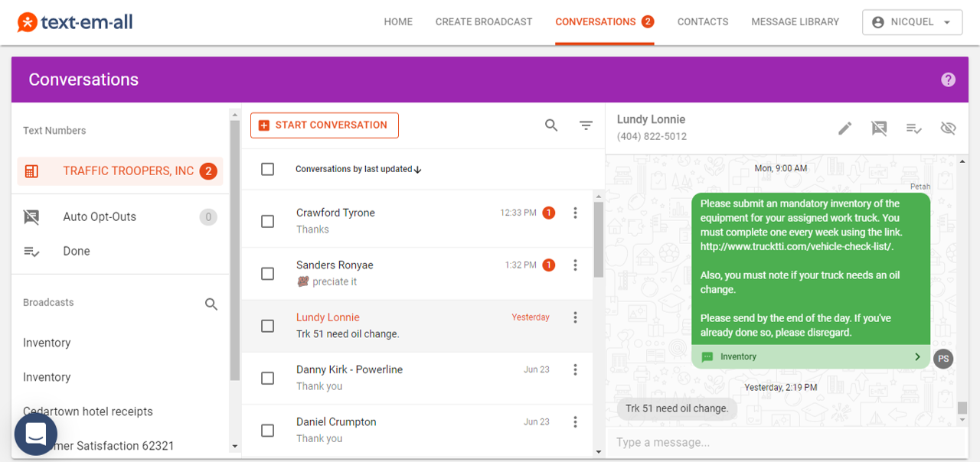Open the support chat bubble widget
The image size is (980, 462).
point(36,434)
